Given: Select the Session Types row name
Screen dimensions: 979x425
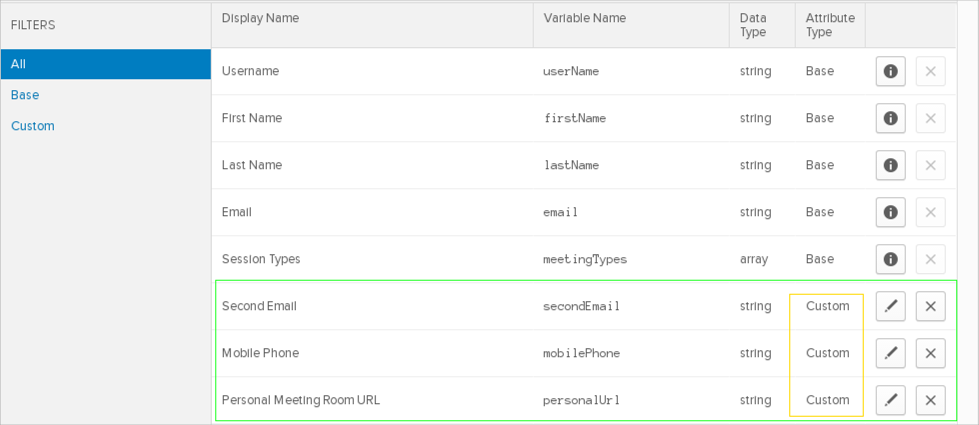Looking at the screenshot, I should pos(261,259).
